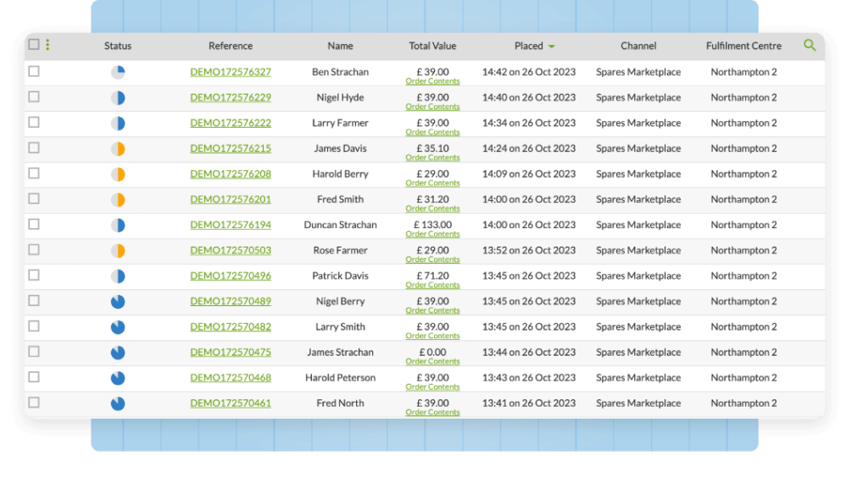This screenshot has width=868, height=478.
Task: Sort by Name column header
Action: (340, 46)
